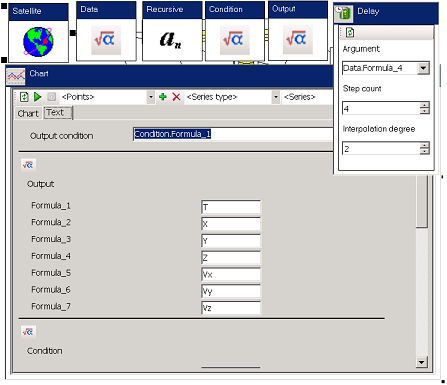
Task: Click the vertical scrollbar thumb in Chart panel
Action: [x=422, y=201]
